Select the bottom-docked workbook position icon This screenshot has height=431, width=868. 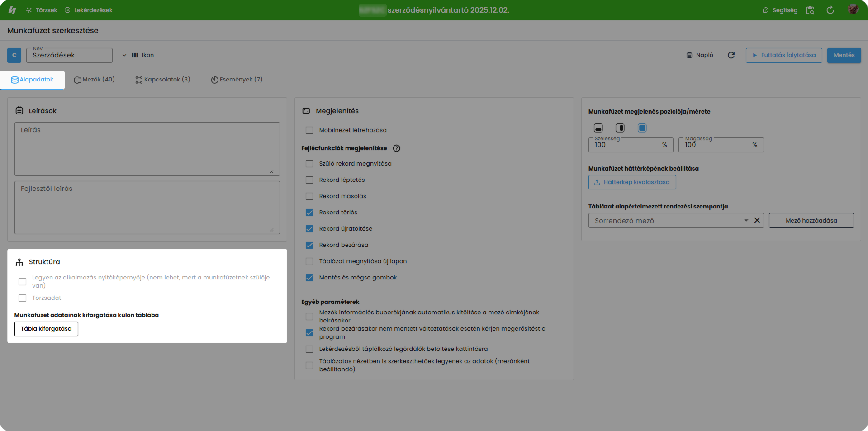[x=598, y=128]
